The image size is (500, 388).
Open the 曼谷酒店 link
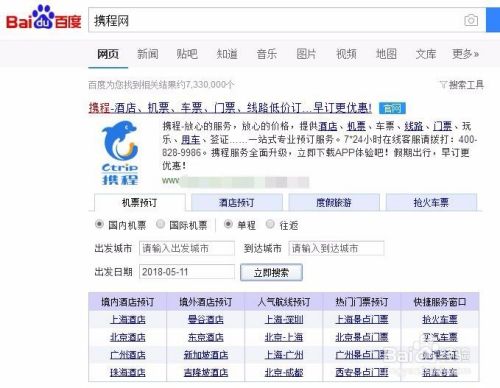point(206,320)
